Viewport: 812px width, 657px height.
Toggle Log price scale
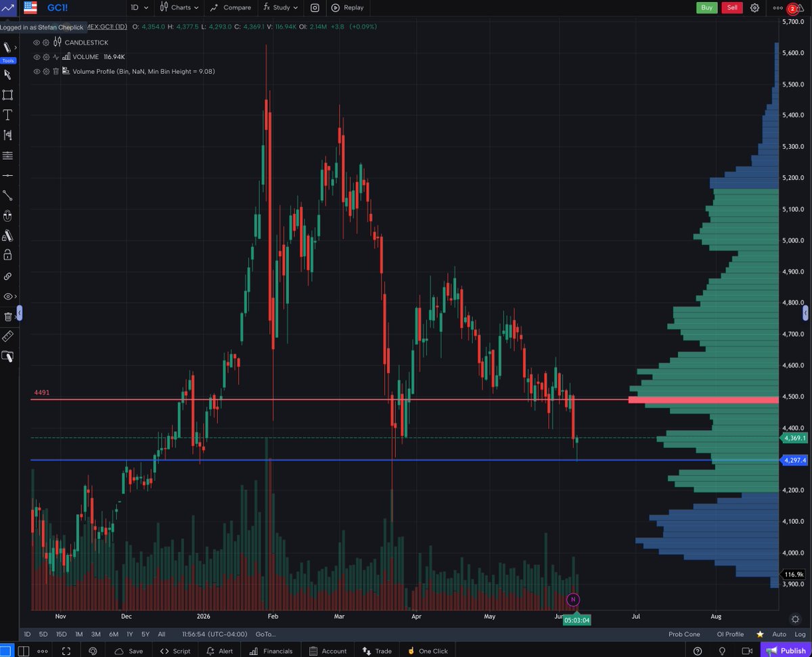798,634
